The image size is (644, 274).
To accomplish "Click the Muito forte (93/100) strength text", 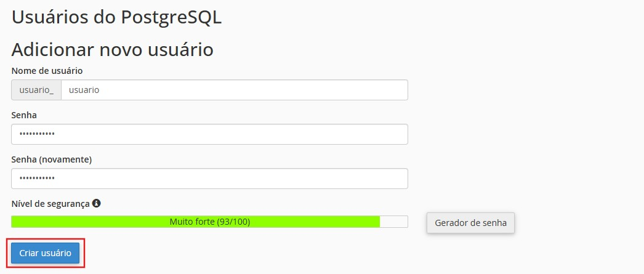I will coord(210,222).
